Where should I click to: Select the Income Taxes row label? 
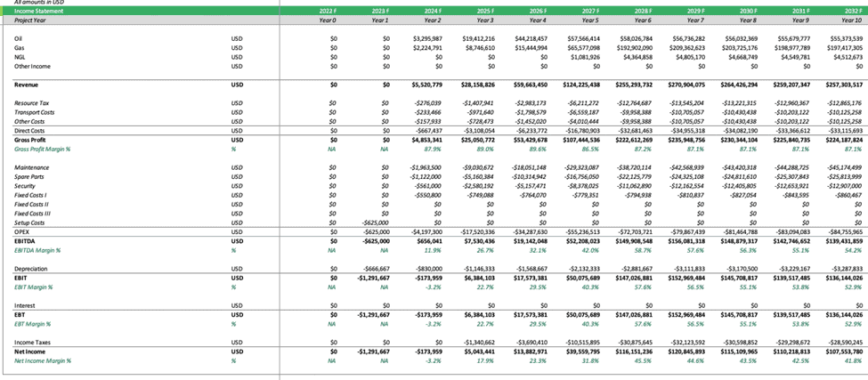(32, 343)
